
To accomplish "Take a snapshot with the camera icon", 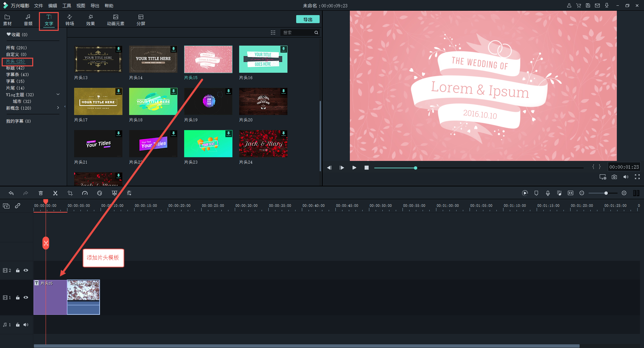I will 614,177.
